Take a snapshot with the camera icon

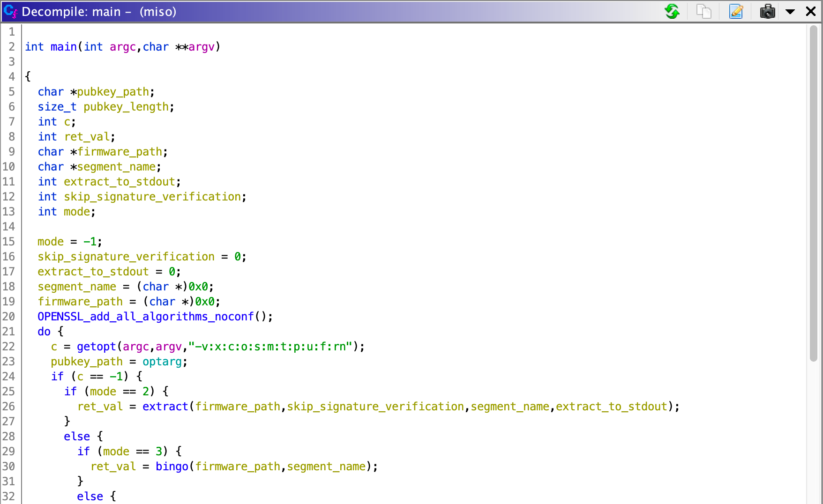[767, 11]
